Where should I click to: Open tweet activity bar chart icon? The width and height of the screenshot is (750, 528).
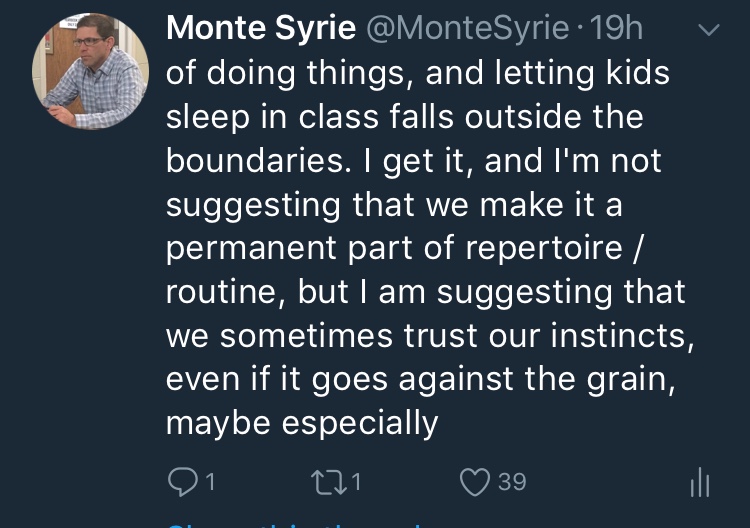tap(700, 484)
